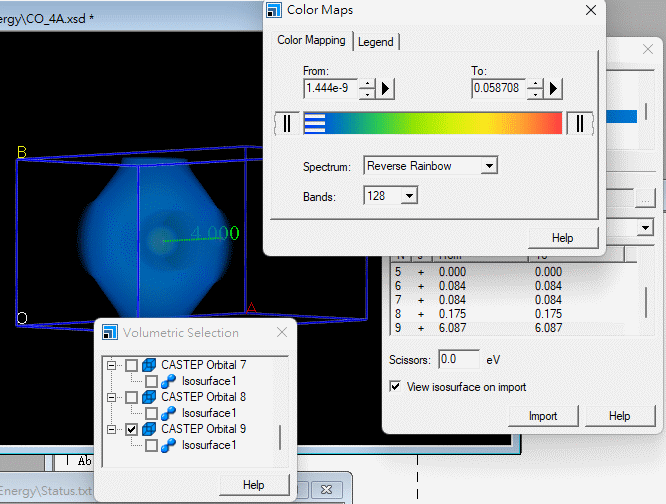The width and height of the screenshot is (666, 504).
Task: Uncheck the CASTEP Orbital 9 checkbox
Action: tap(131, 429)
